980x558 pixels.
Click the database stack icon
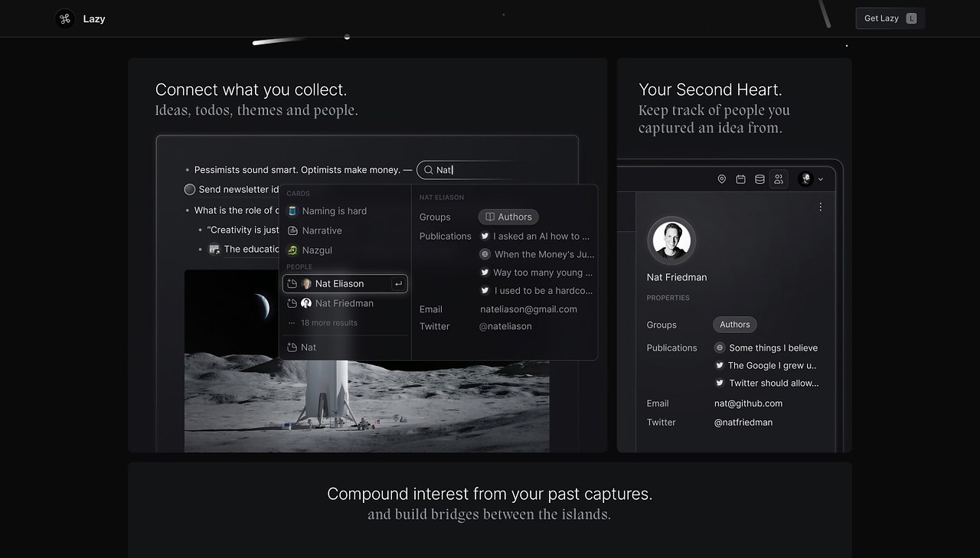pos(759,179)
